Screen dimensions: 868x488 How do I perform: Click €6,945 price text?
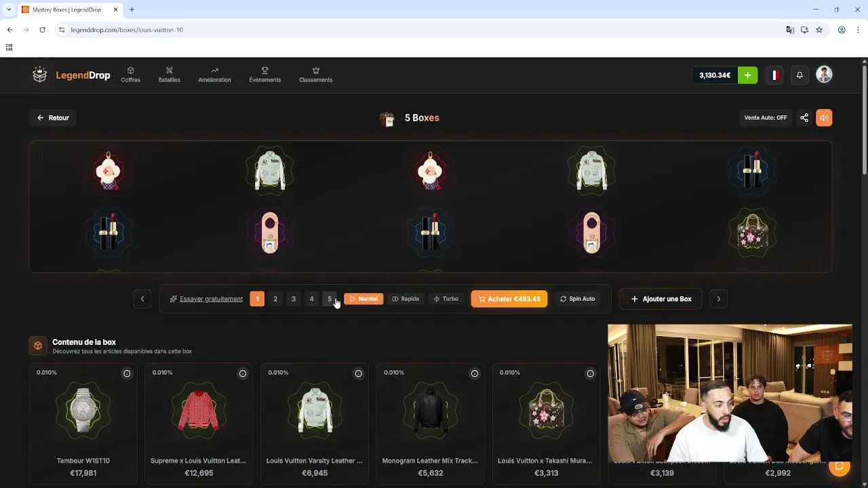point(315,473)
